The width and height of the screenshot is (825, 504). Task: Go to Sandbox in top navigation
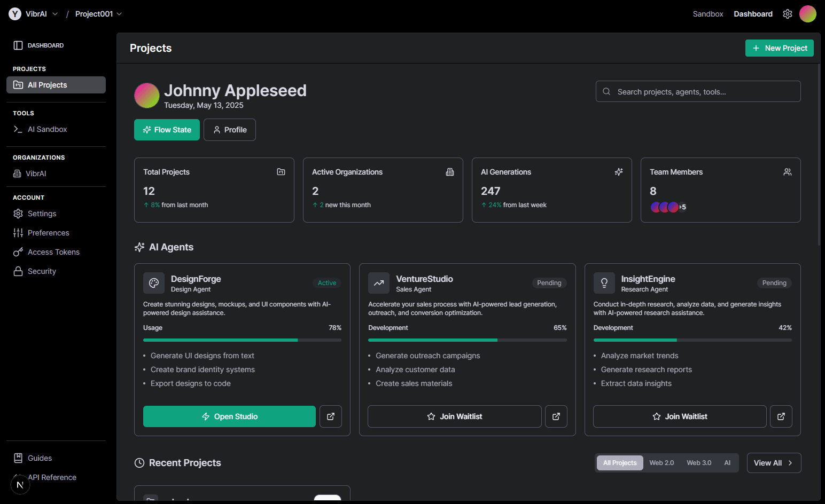point(708,14)
